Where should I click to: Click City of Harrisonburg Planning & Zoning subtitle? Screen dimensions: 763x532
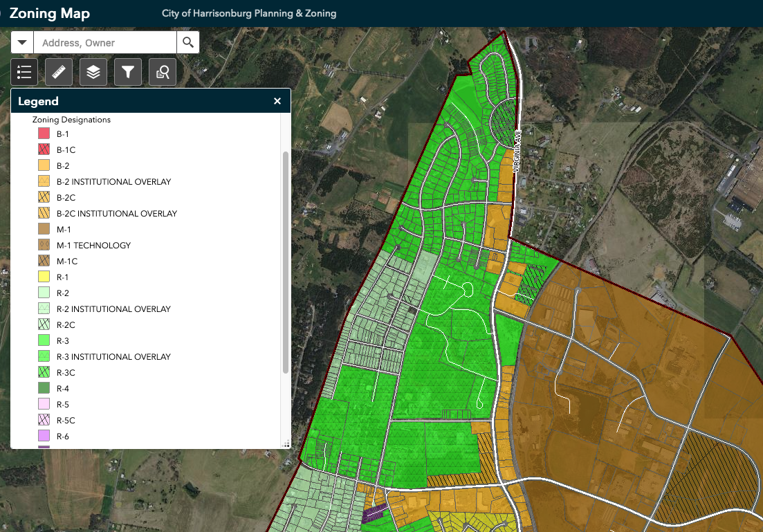point(249,14)
